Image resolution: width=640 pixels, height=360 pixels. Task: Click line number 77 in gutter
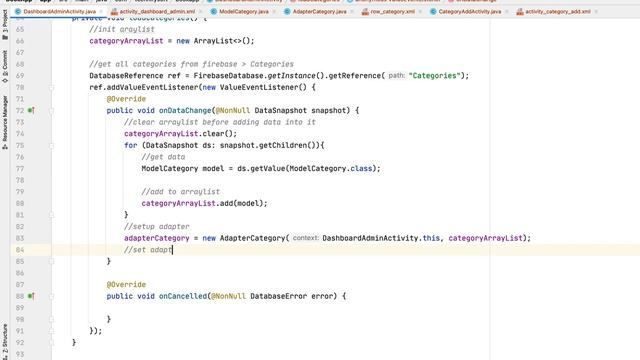pos(20,169)
